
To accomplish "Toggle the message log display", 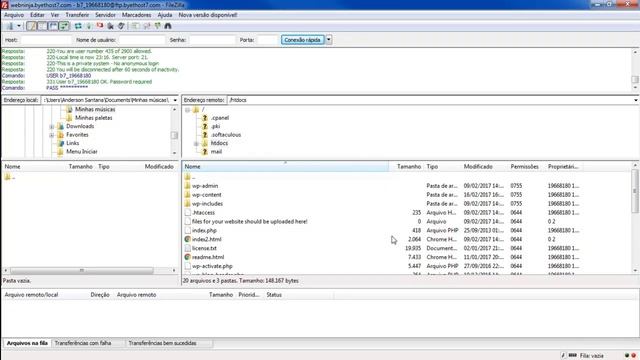I will tap(31, 26).
